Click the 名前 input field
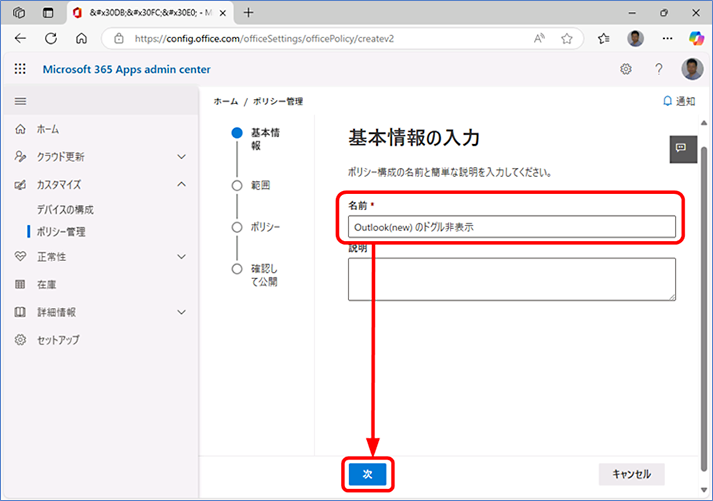The width and height of the screenshot is (713, 501). coord(512,227)
